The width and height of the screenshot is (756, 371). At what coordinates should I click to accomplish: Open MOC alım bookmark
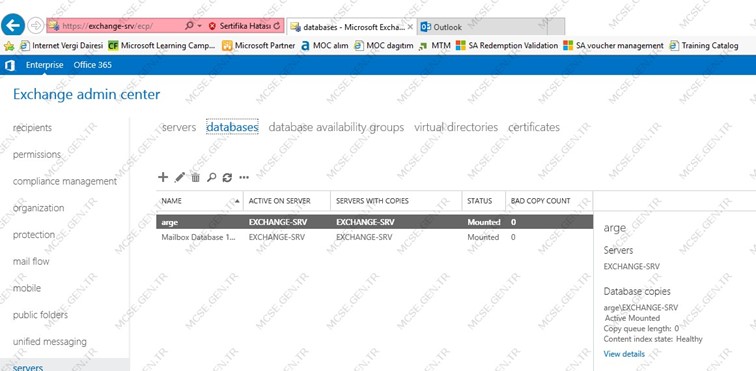[324, 46]
